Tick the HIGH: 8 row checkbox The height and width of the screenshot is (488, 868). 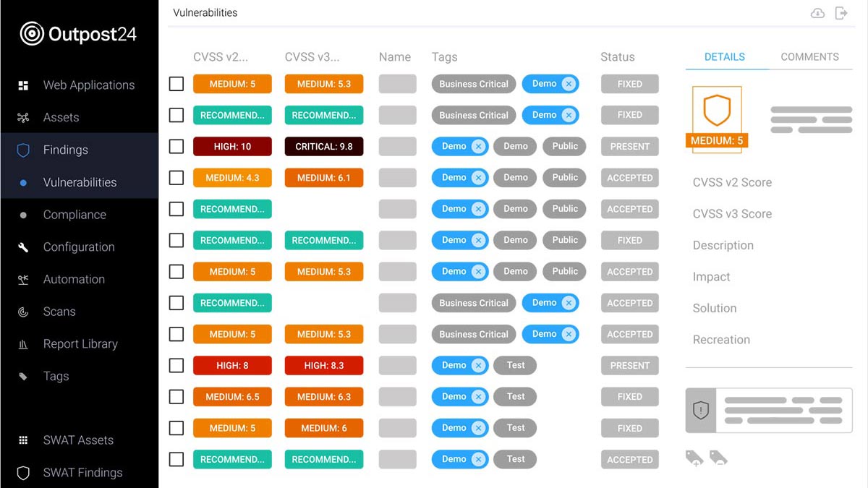pos(176,366)
